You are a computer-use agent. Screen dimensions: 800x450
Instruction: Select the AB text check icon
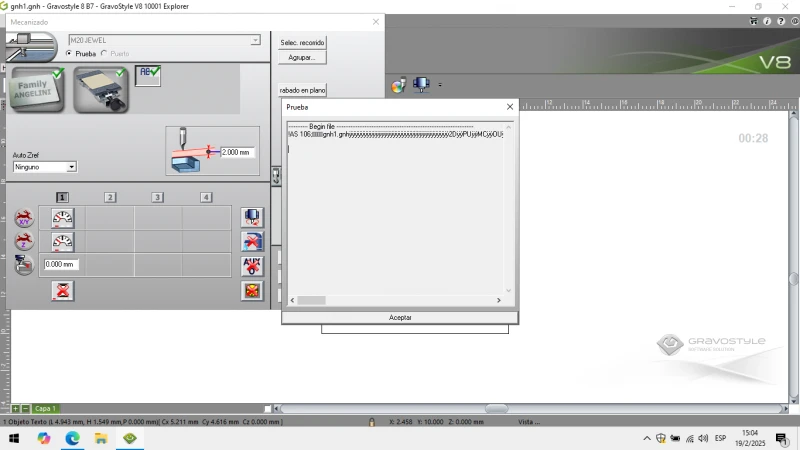[148, 76]
